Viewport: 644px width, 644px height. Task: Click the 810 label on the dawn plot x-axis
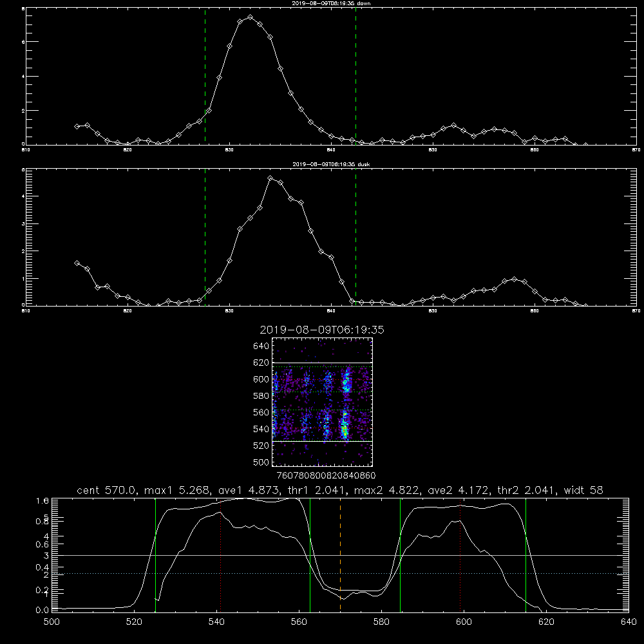[26, 150]
